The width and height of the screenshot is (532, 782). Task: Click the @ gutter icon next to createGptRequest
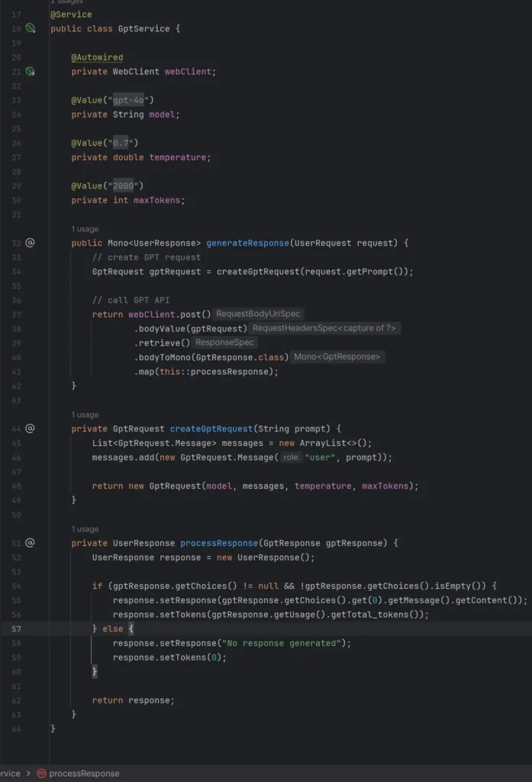pyautogui.click(x=31, y=428)
